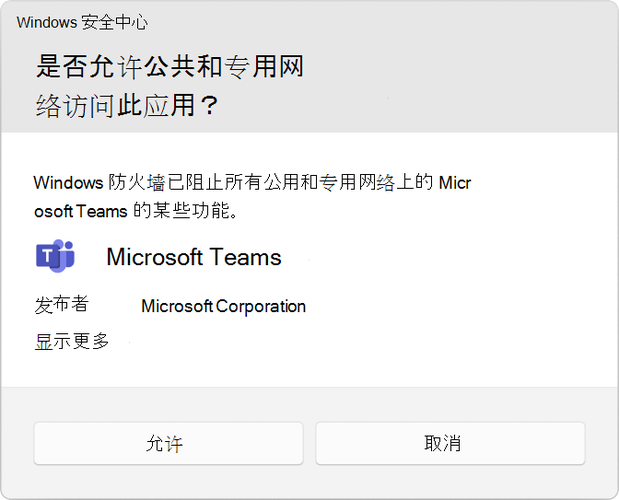Click the white T tile in Teams icon
This screenshot has height=500, width=619.
(x=47, y=256)
